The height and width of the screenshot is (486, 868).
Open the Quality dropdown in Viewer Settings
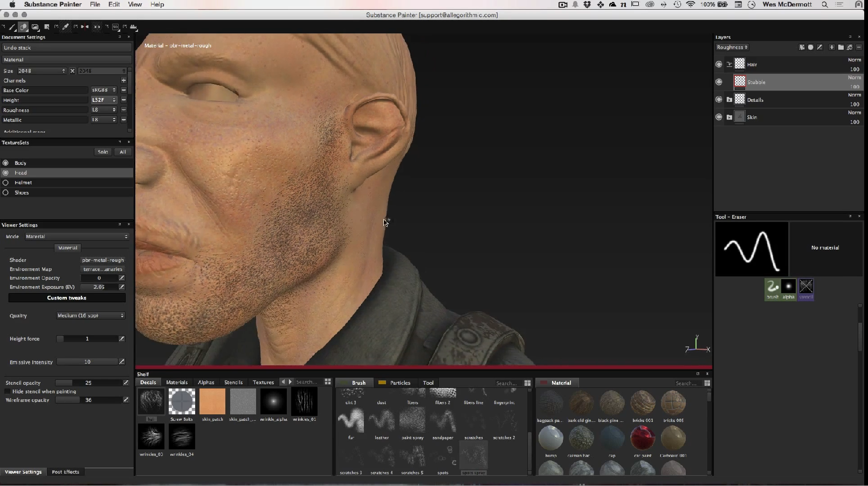pos(91,316)
